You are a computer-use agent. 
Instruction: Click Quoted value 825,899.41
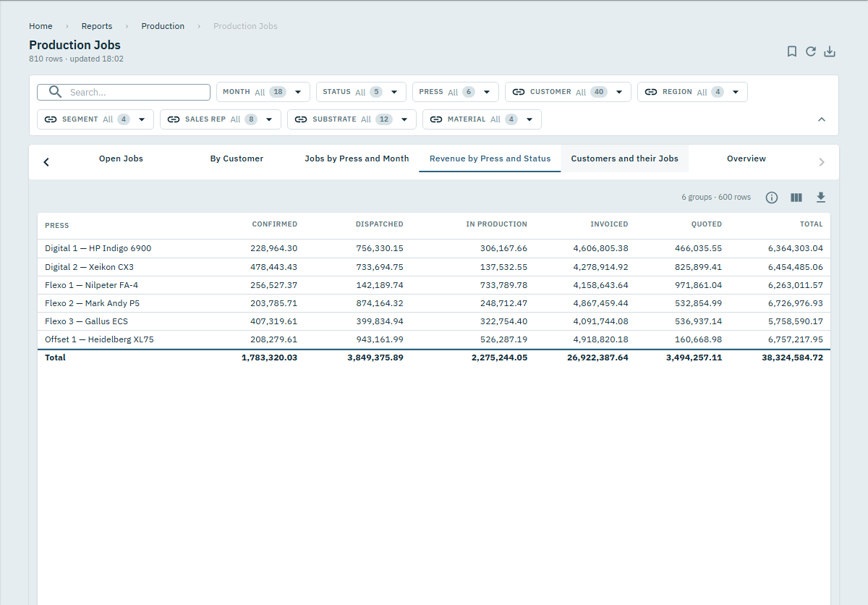tap(698, 267)
